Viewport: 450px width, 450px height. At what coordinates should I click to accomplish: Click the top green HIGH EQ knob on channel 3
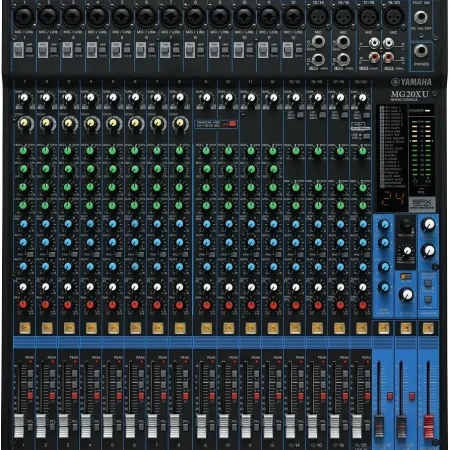pyautogui.click(x=68, y=151)
